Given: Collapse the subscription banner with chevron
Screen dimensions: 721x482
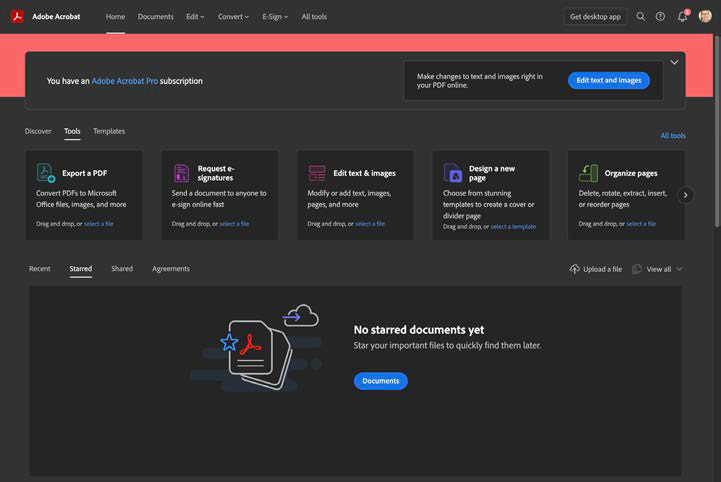Looking at the screenshot, I should click(674, 62).
